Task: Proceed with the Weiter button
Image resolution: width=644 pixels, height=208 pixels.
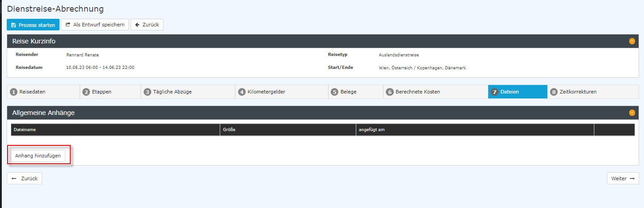Action: click(x=623, y=178)
